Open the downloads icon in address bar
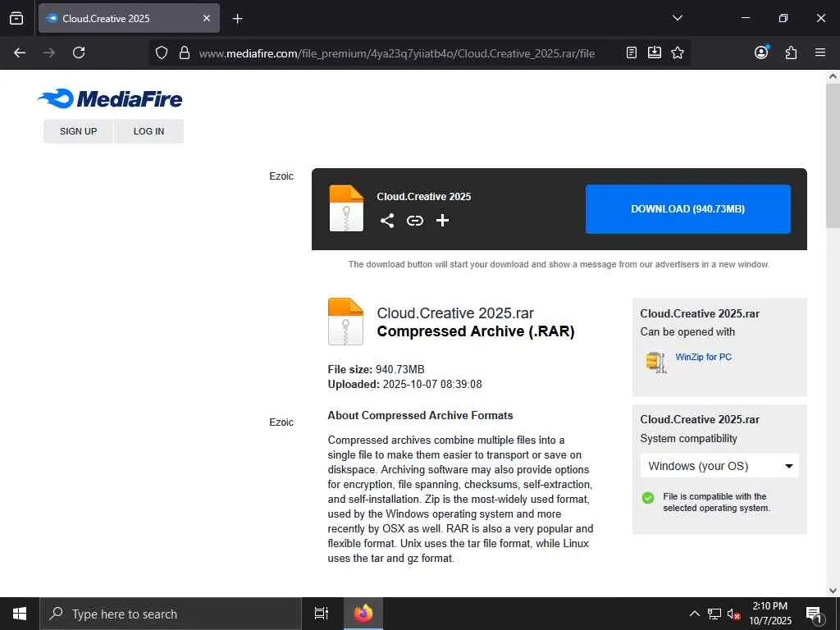The height and width of the screenshot is (630, 840). tap(654, 52)
